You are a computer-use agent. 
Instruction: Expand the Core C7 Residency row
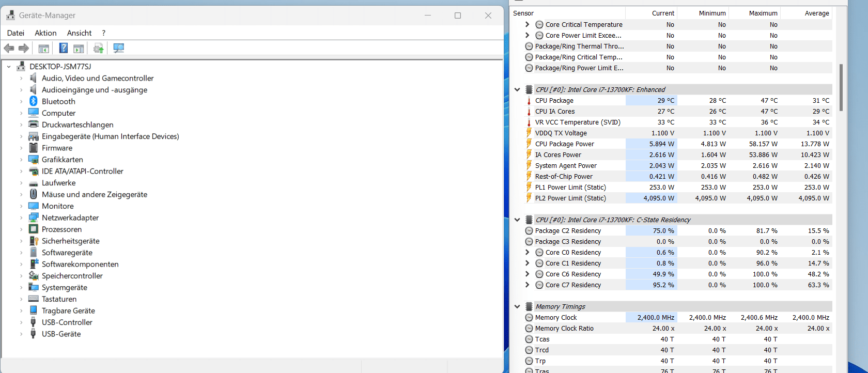[527, 285]
